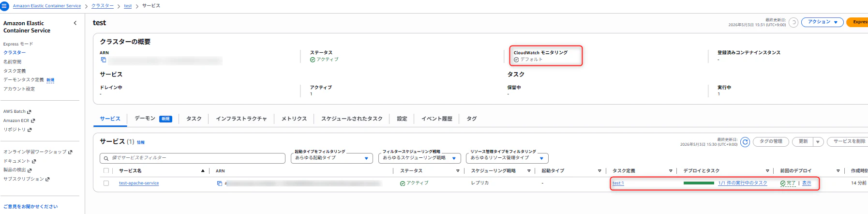Click 情報 link next to サービス heading
This screenshot has height=214, width=868.
point(141,142)
